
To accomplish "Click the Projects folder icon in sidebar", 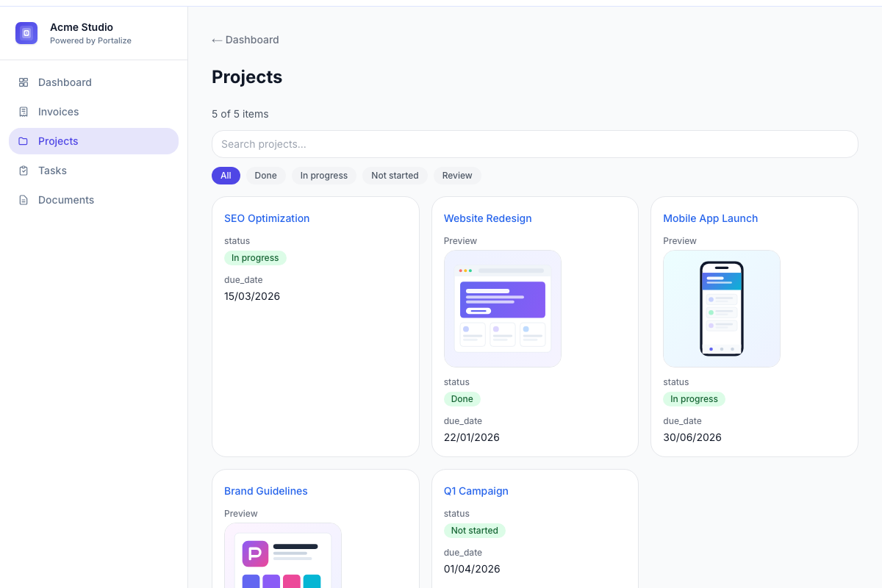I will pyautogui.click(x=24, y=141).
